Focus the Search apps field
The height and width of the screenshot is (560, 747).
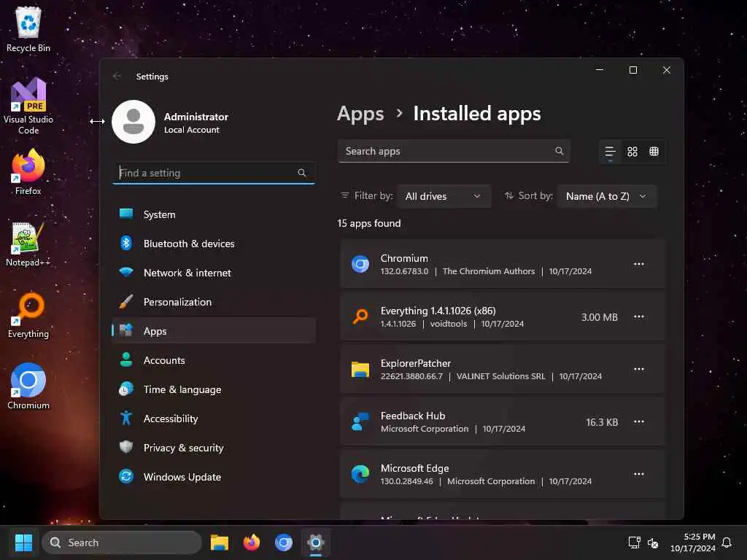point(454,151)
